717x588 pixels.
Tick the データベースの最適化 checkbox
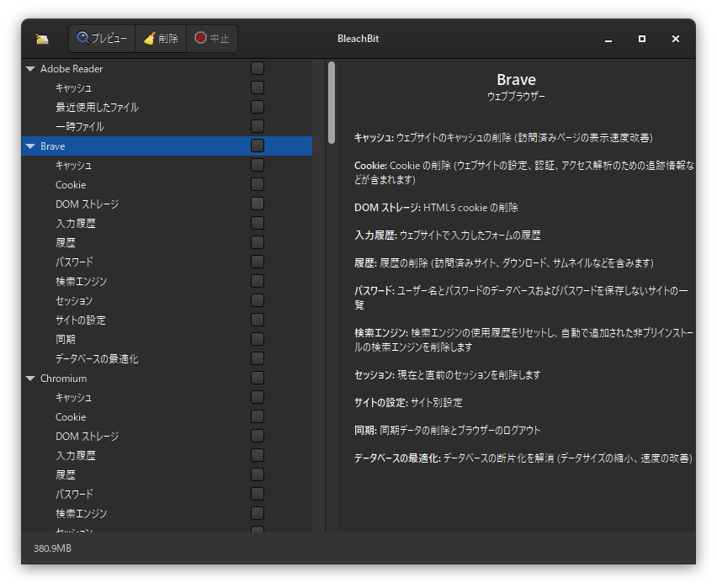point(258,359)
